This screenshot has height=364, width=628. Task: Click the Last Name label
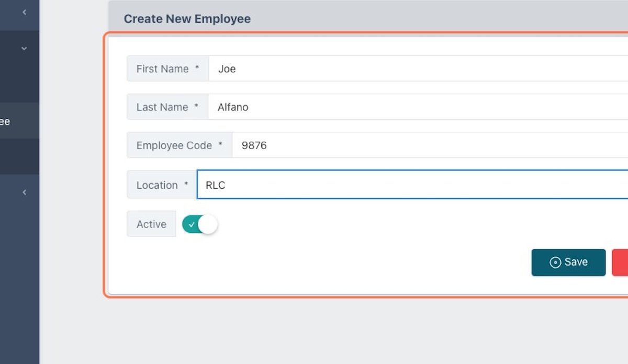click(x=167, y=107)
